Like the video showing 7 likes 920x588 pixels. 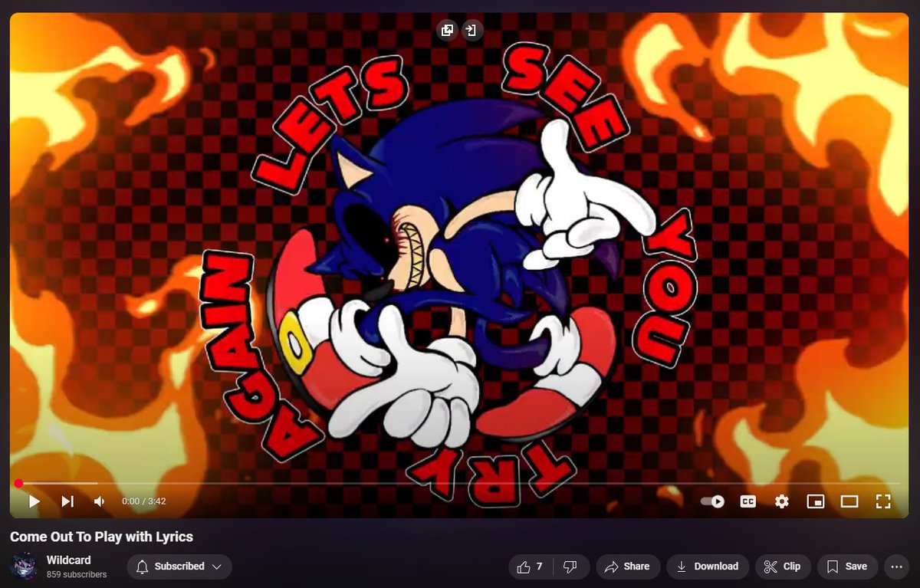click(529, 567)
